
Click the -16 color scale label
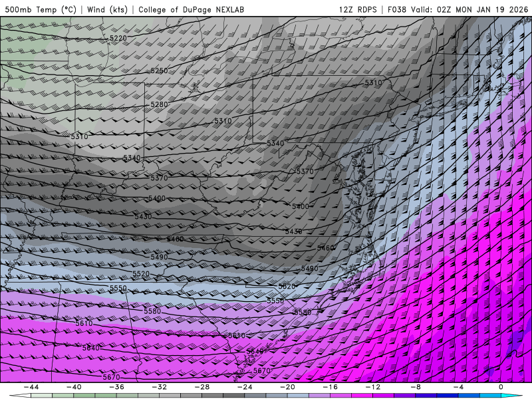330,387
